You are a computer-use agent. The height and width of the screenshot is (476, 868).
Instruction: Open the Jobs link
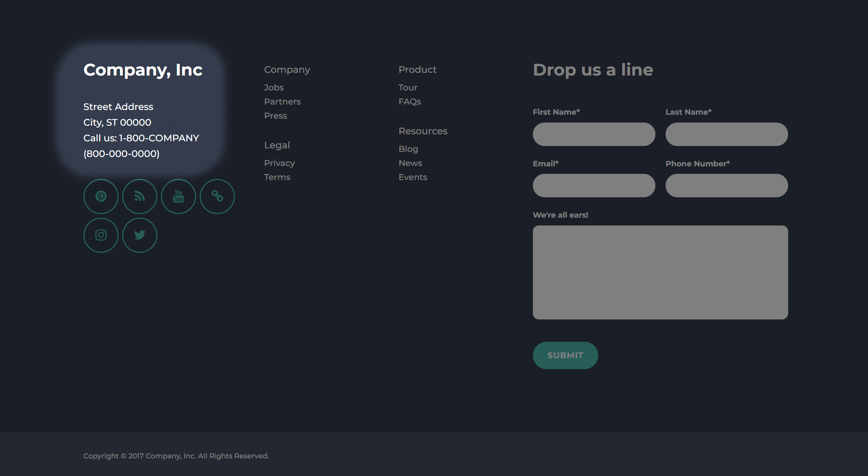(x=274, y=88)
